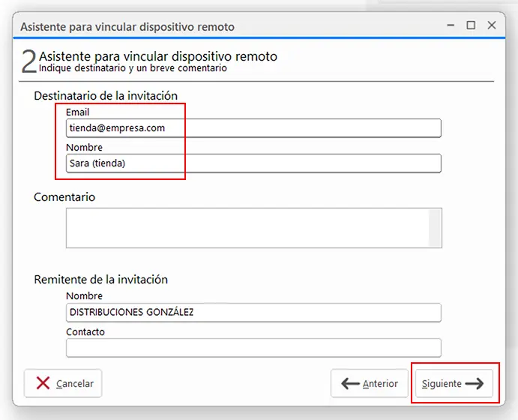Click the Comentario box scrollbar
This screenshot has height=420, width=518.
[435, 228]
